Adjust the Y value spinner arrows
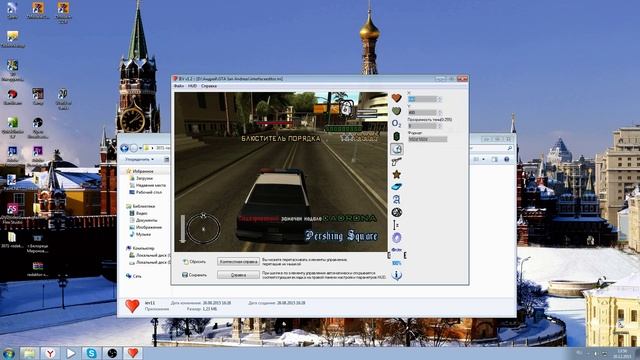Screen dimensions: 640x360 pyautogui.click(x=440, y=113)
